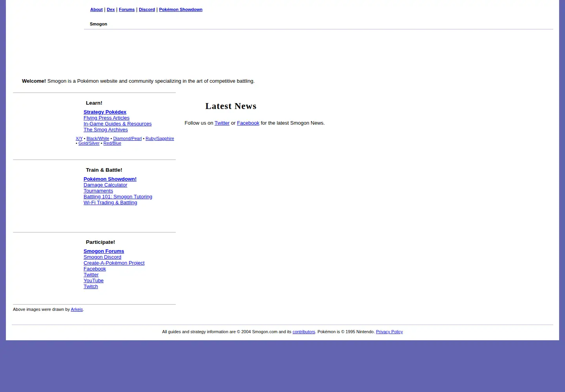Open the Twitch link
Viewport: 565px width, 392px height.
pos(91,287)
